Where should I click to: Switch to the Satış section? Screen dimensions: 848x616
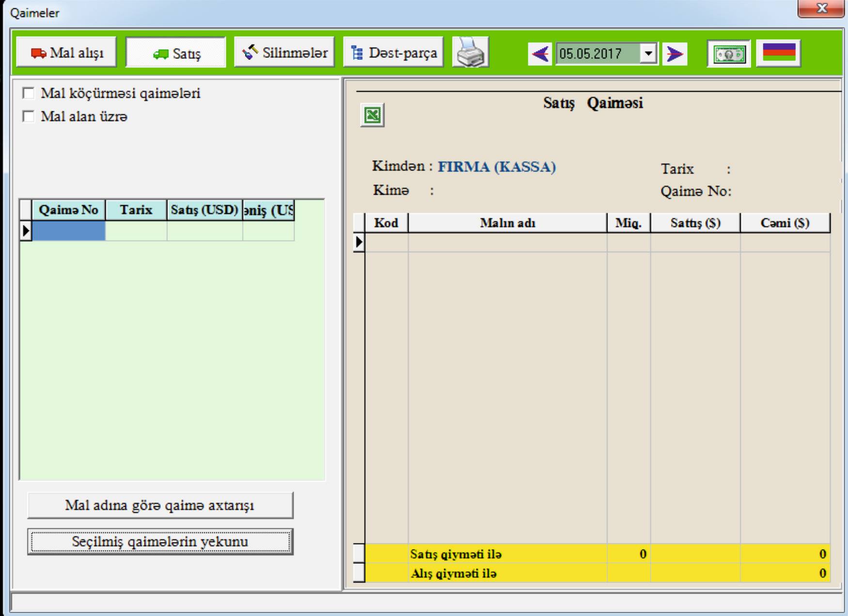(x=176, y=52)
